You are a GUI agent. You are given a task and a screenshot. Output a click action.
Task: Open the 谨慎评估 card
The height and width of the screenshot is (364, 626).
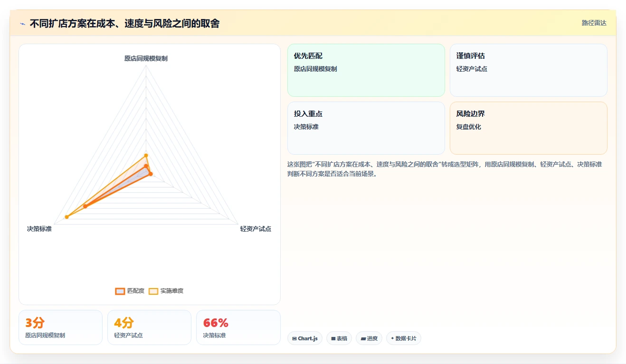[x=529, y=70]
